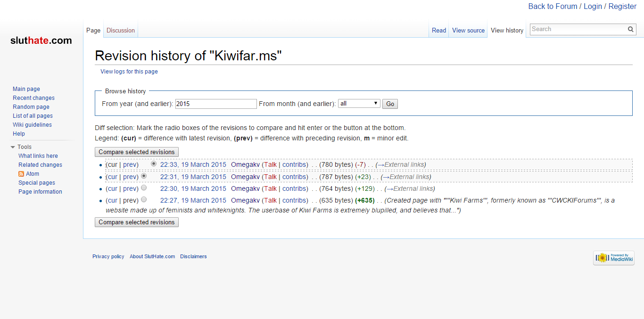Screen dimensions: 644x319
Task: Click prev link in 22:31 revision row
Action: pyautogui.click(x=130, y=177)
